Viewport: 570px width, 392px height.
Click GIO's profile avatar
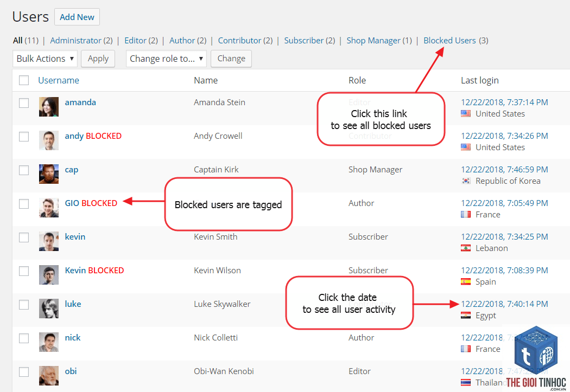[49, 208]
